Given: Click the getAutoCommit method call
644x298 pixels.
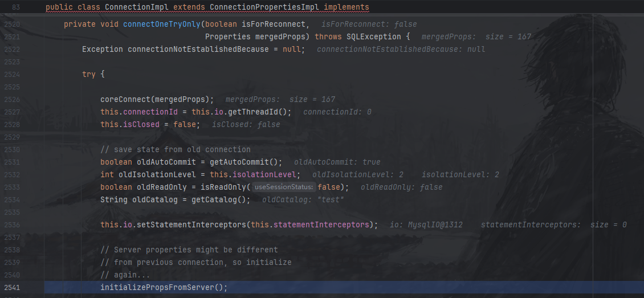Looking at the screenshot, I should point(242,162).
